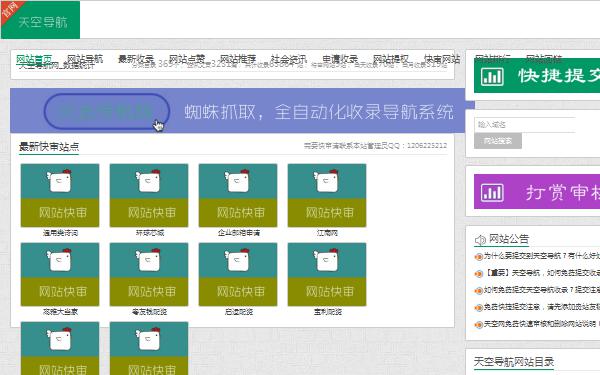Screen dimensions: 600x375
Task: Open announcement 如何免费提交天空导航收录
Action: click(x=541, y=290)
